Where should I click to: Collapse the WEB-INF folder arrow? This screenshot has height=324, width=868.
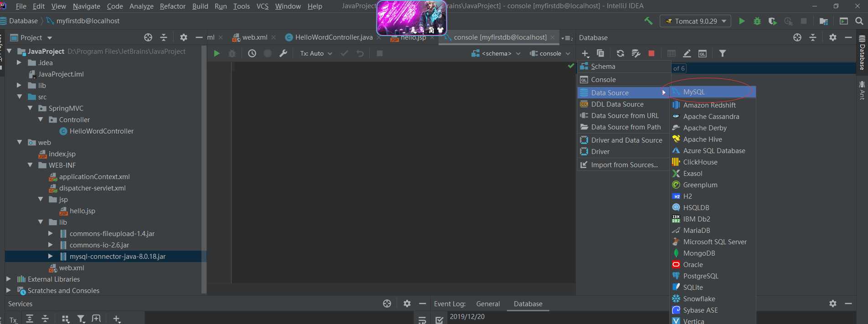tap(30, 165)
